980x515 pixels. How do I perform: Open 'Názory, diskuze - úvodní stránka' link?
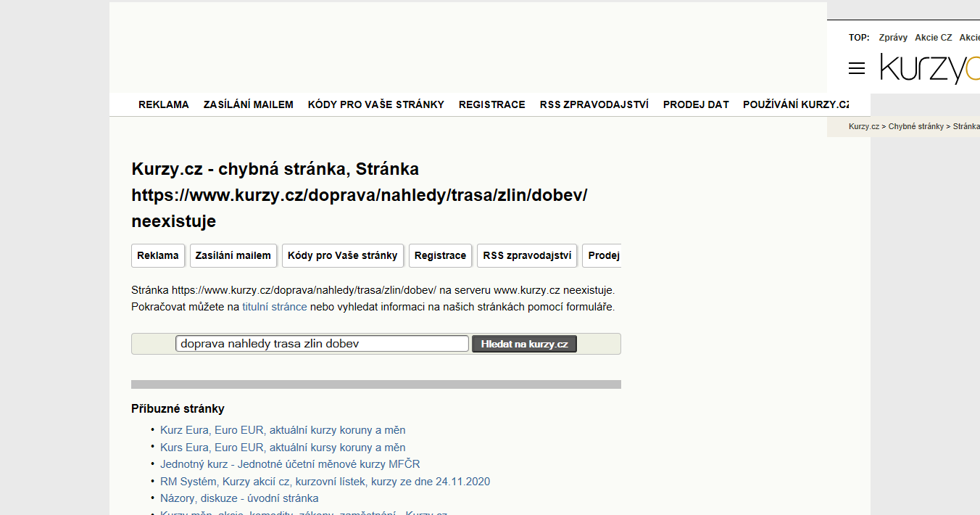(x=239, y=498)
